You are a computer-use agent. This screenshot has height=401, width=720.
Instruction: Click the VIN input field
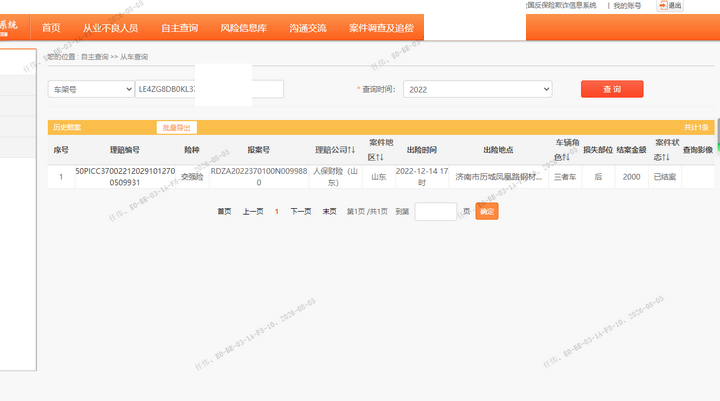(209, 89)
